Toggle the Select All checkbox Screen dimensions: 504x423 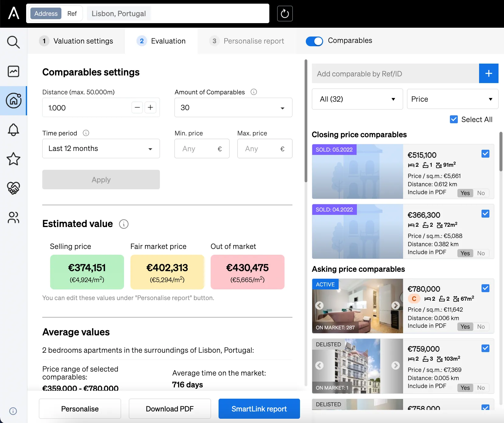coord(454,119)
